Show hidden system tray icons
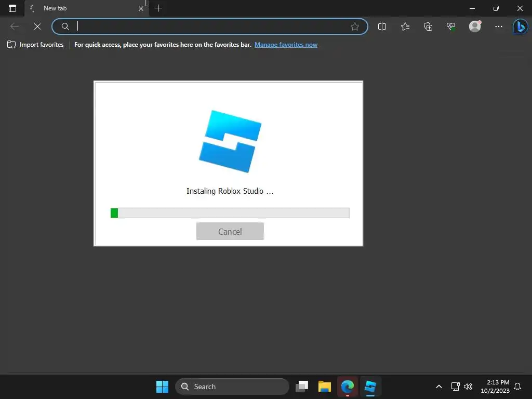This screenshot has height=399, width=532. 438,387
